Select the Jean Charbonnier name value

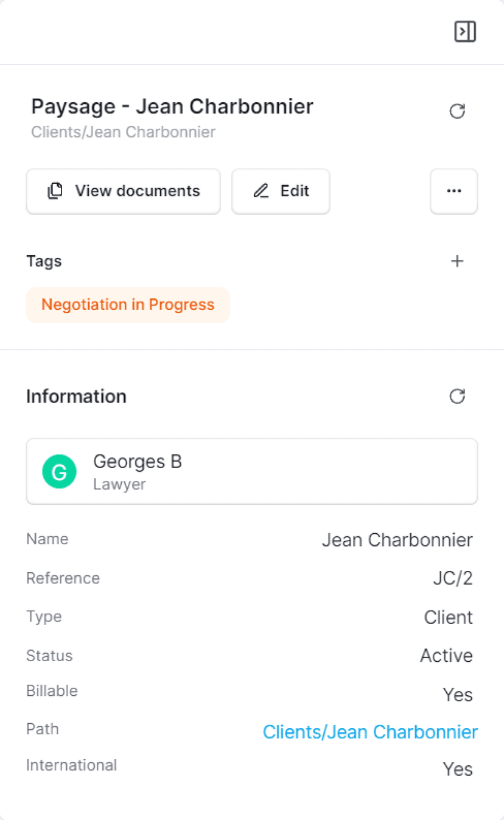(x=397, y=540)
